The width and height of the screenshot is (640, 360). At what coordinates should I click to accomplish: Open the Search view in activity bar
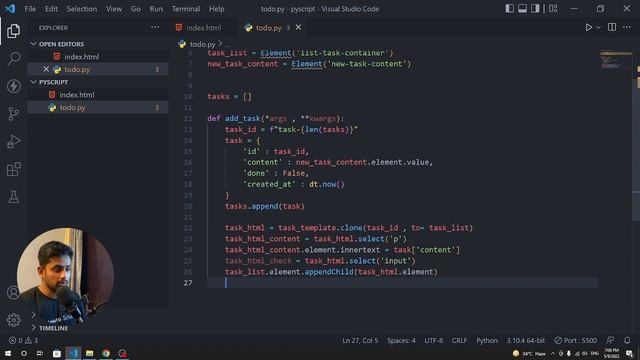coord(13,58)
